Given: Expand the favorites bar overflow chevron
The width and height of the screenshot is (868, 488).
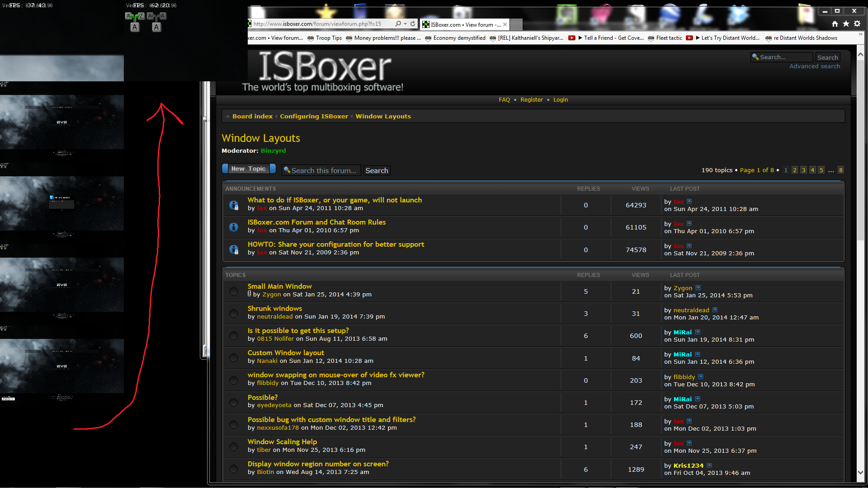Looking at the screenshot, I should point(860,34).
